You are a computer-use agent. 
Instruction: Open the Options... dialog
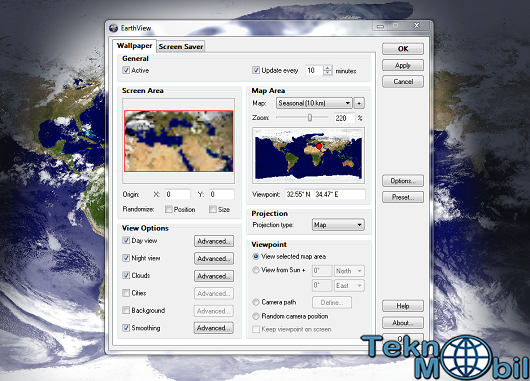(403, 181)
